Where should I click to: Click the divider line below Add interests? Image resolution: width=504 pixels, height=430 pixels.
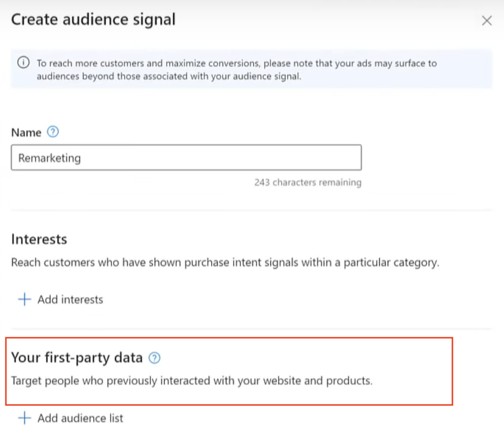[x=252, y=328]
